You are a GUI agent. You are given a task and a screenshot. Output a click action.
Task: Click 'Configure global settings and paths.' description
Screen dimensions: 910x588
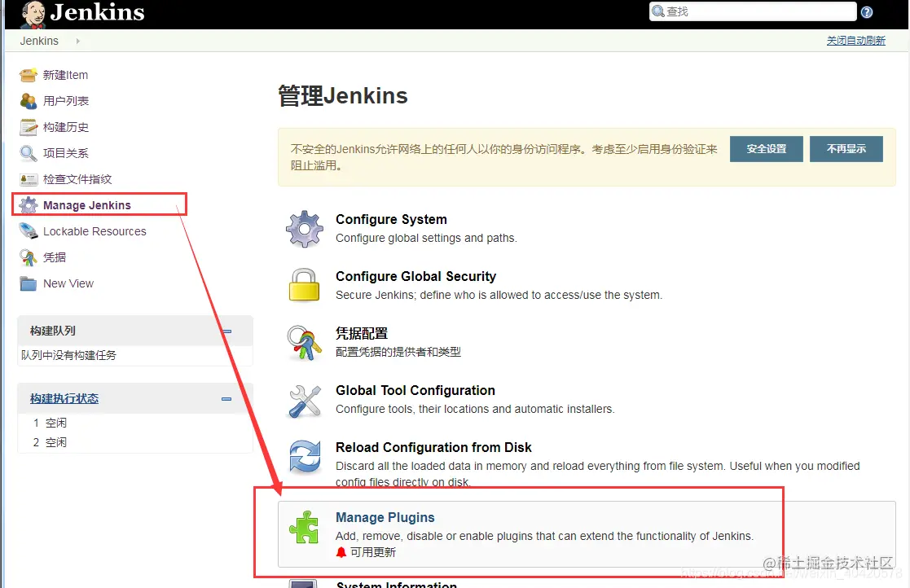click(426, 239)
